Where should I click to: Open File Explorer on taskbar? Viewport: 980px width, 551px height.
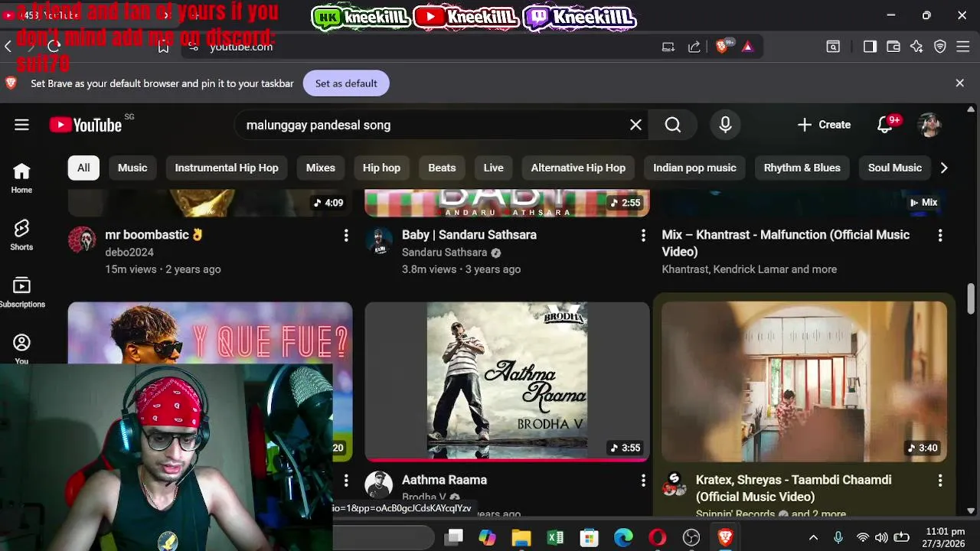[x=521, y=538]
